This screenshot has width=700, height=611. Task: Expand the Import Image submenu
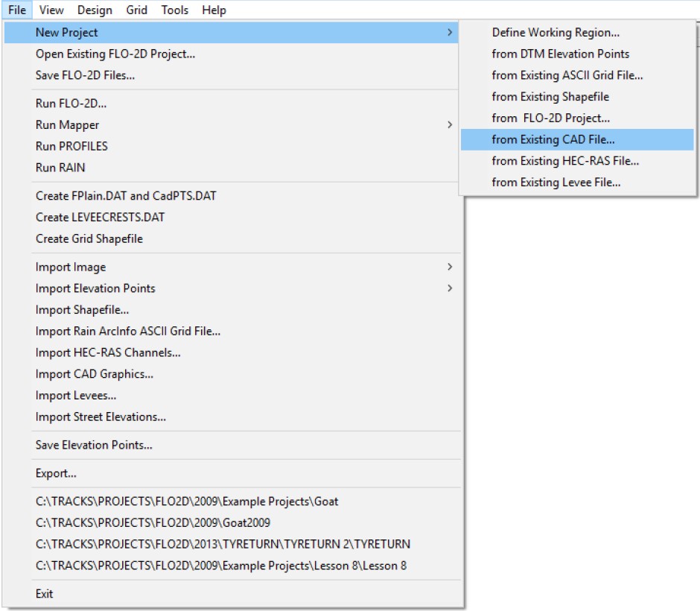click(x=449, y=267)
